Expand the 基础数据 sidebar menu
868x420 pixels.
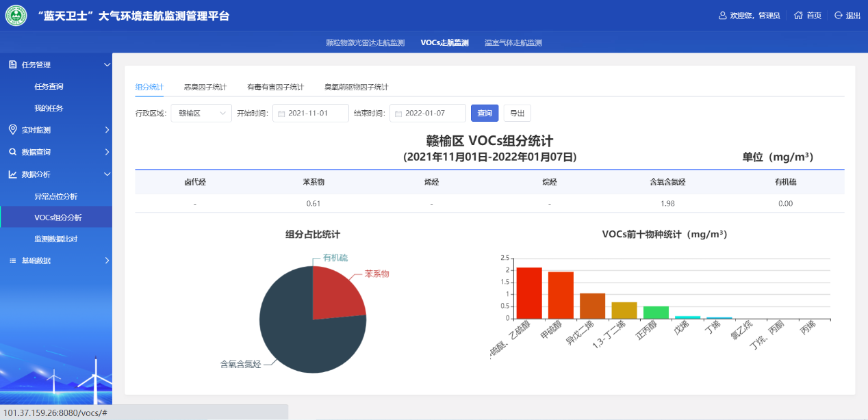(107, 261)
